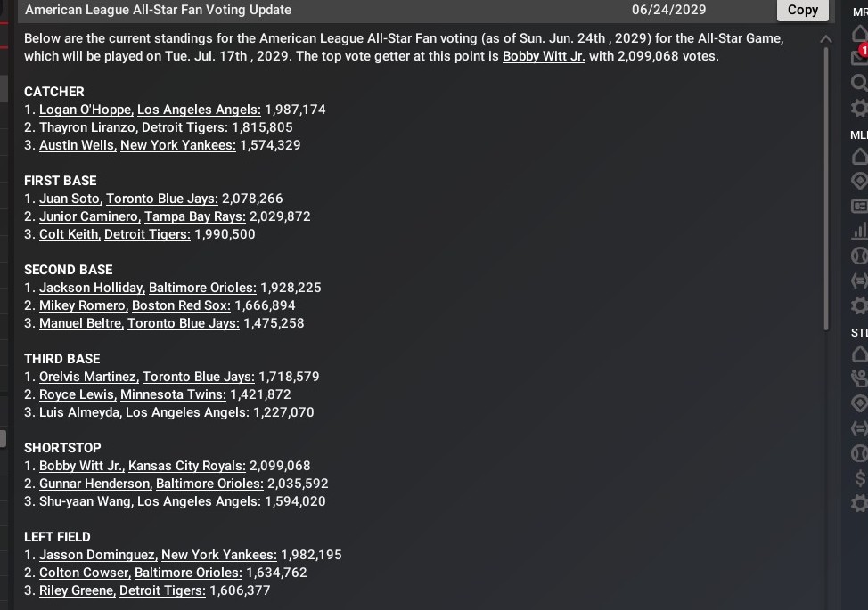
Task: Open the bar chart statistics icon
Action: pos(859,231)
